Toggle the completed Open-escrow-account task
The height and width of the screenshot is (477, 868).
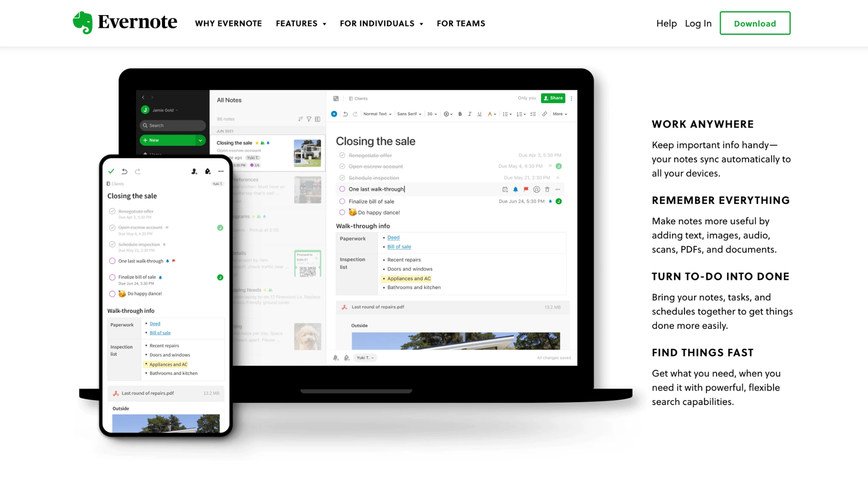(342, 166)
